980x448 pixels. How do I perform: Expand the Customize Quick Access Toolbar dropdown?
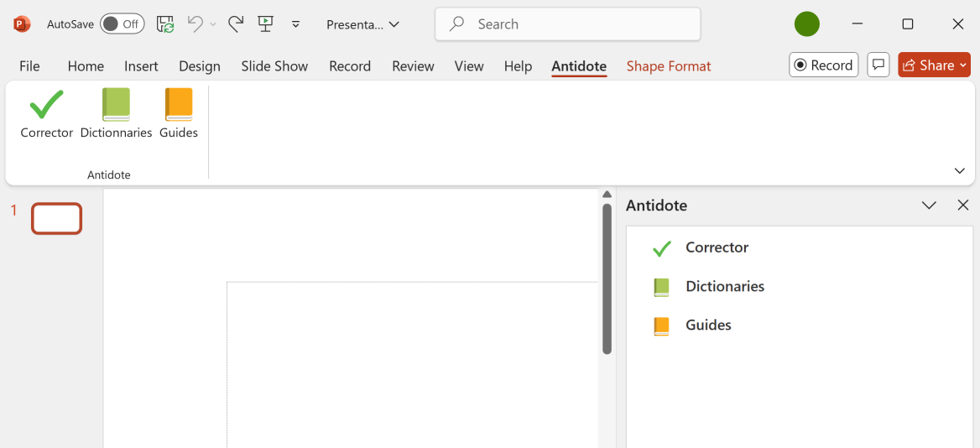coord(295,24)
